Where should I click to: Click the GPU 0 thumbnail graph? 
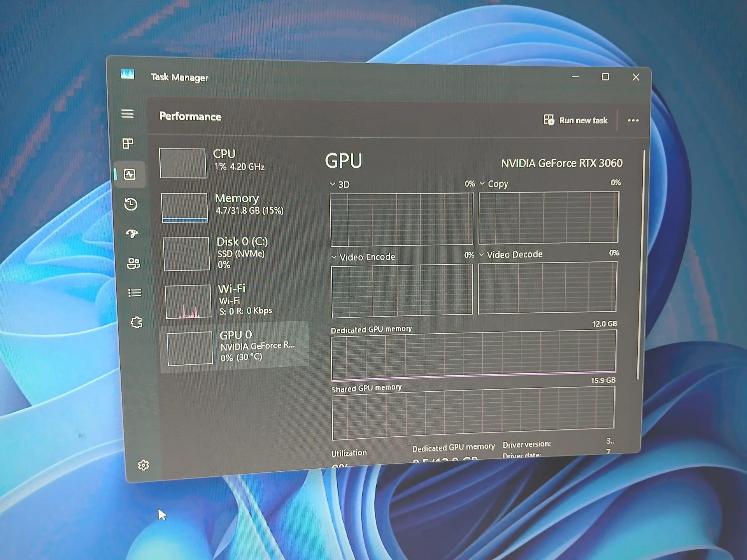[190, 348]
